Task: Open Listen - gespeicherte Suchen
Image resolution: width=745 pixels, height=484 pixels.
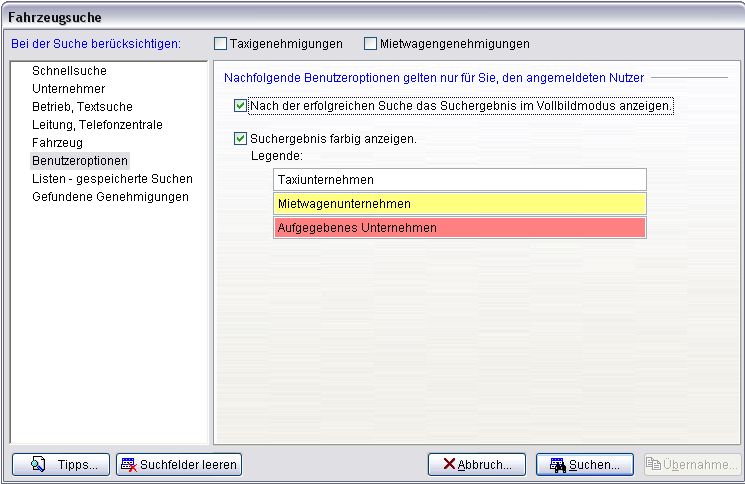Action: [112, 179]
